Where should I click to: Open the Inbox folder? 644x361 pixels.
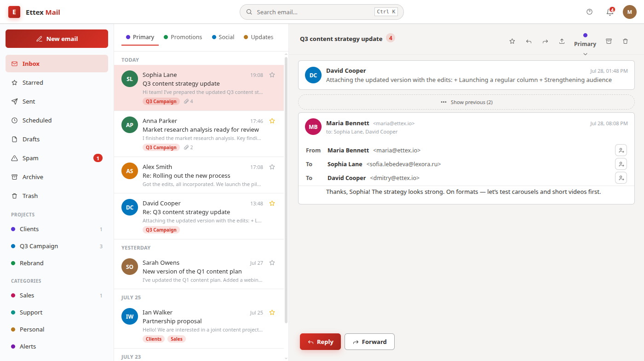(57, 64)
